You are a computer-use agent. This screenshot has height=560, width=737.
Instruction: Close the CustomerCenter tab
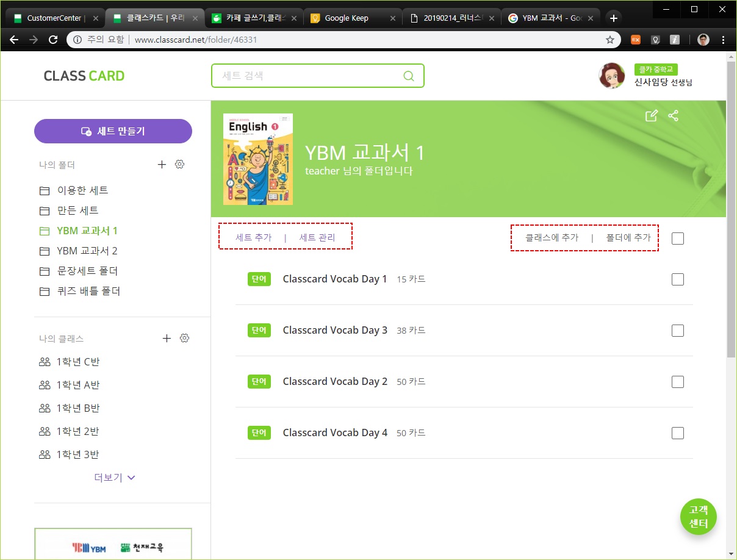[x=96, y=18]
